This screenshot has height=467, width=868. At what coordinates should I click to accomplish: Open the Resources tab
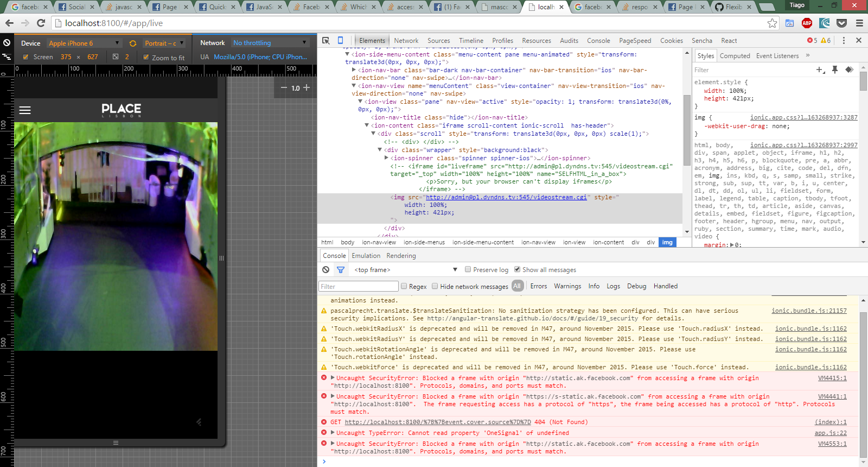tap(537, 41)
